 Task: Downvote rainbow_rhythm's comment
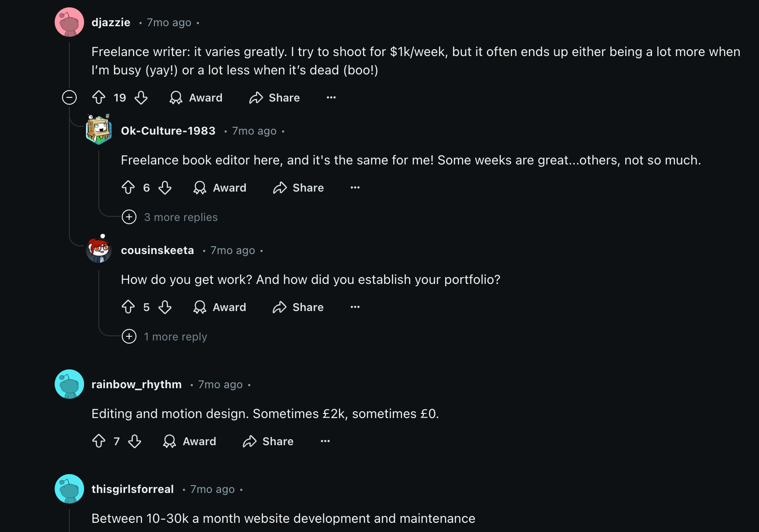point(135,441)
